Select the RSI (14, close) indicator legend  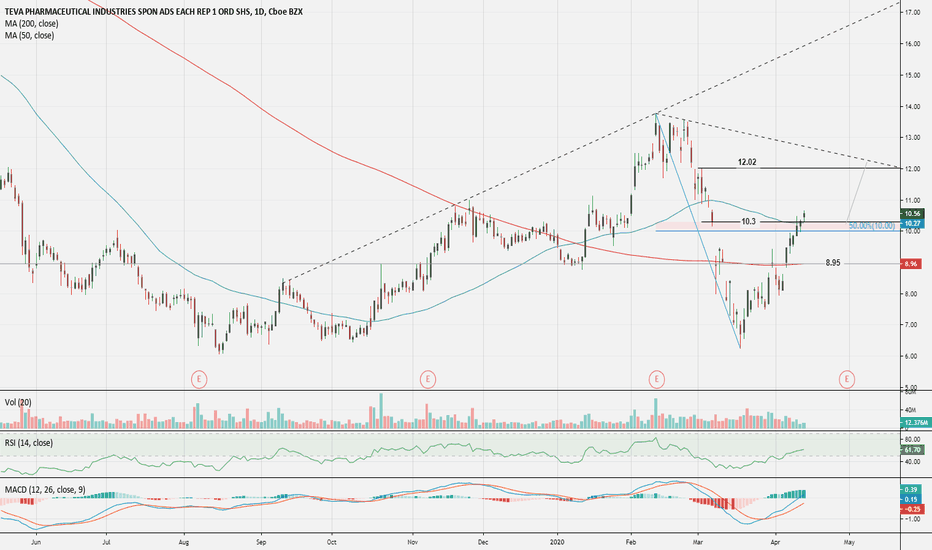point(29,443)
